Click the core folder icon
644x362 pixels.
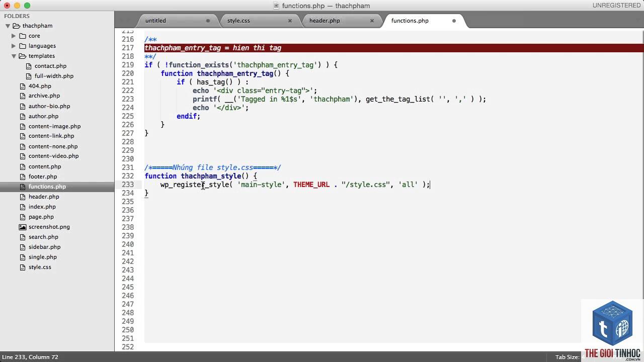23,36
